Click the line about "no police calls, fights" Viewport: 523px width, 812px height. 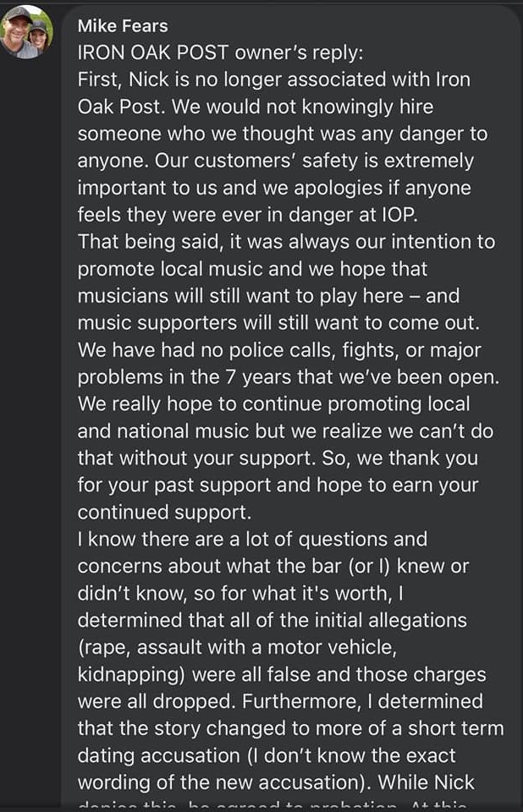(x=279, y=350)
